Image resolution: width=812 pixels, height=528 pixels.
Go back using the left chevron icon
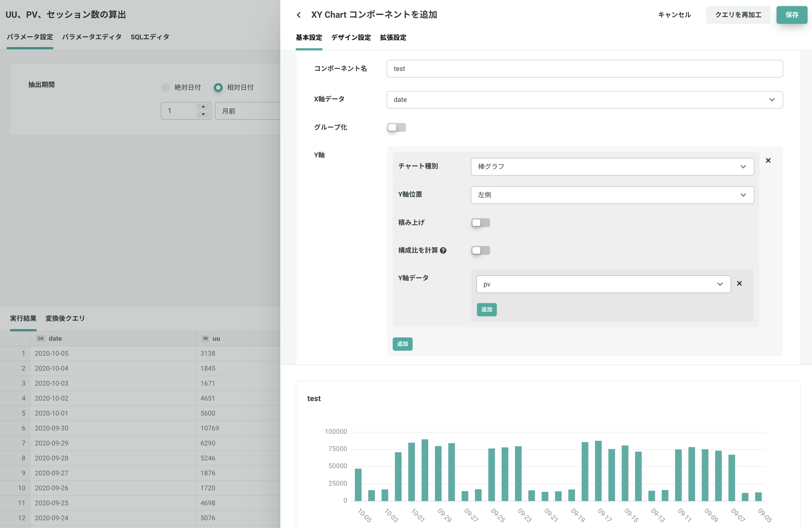click(x=299, y=15)
